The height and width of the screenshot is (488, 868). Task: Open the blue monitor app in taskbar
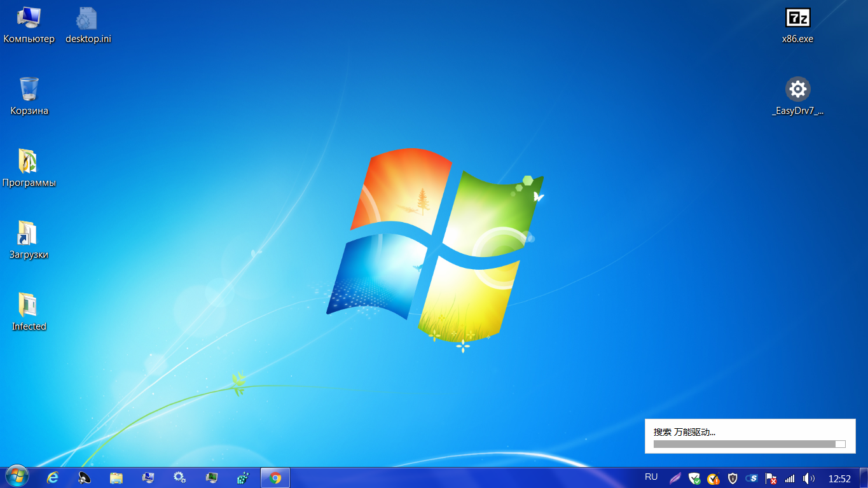pyautogui.click(x=148, y=478)
